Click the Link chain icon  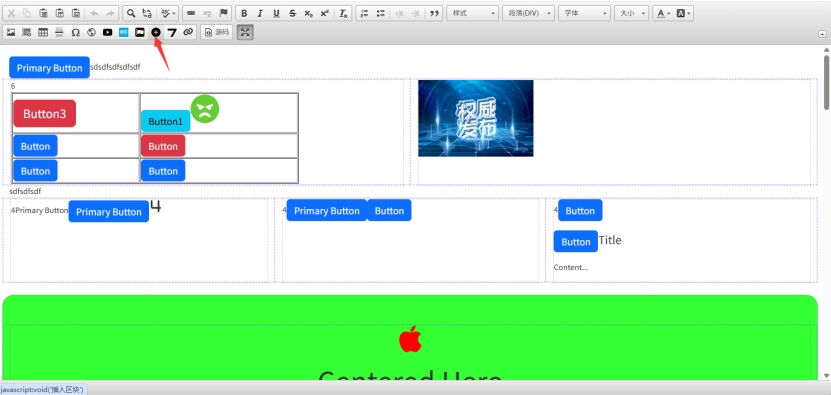pyautogui.click(x=188, y=32)
